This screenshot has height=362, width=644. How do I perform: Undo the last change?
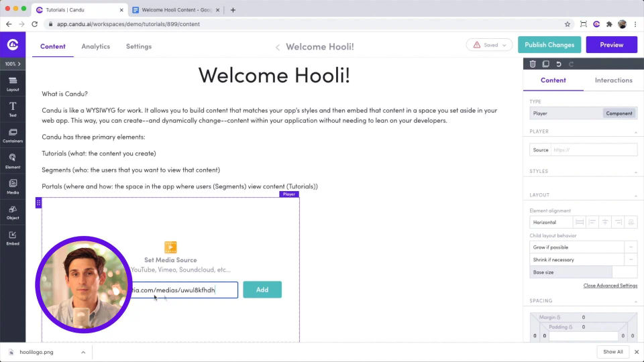559,64
